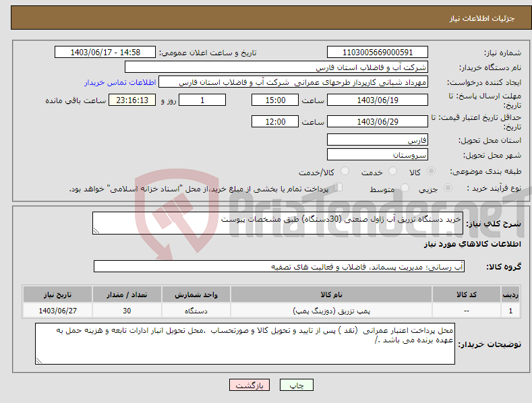This screenshot has width=532, height=403.
Task: Click the اطلاعات کالاهای مورد نیاز heading
Action: click(x=472, y=244)
